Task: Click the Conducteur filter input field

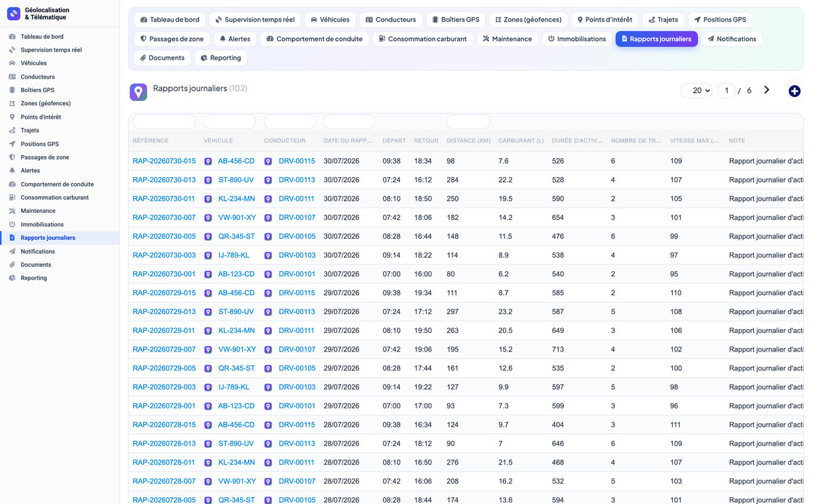Action: pyautogui.click(x=290, y=121)
